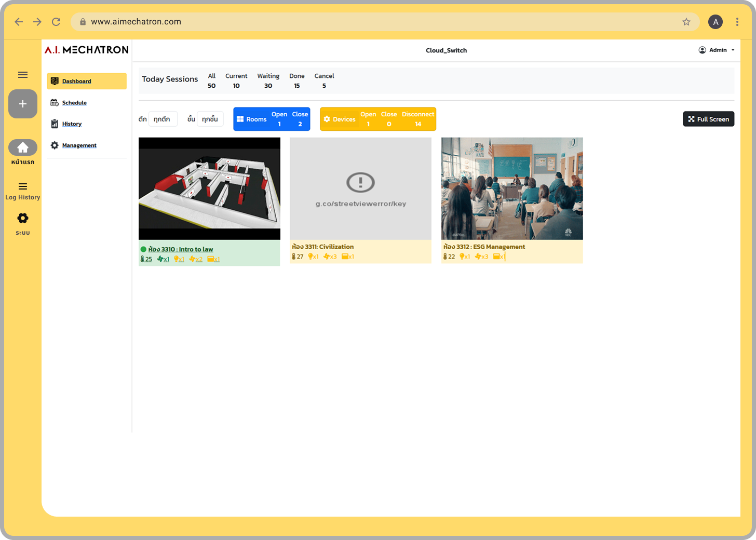The height and width of the screenshot is (540, 756).
Task: Click yellow fan x2 icon in room 3310
Action: click(196, 259)
